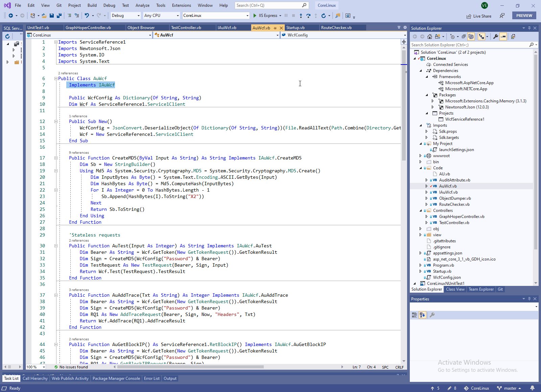Viewport: 541px width, 392px height.
Task: Open the Git menu
Action: 59,5
